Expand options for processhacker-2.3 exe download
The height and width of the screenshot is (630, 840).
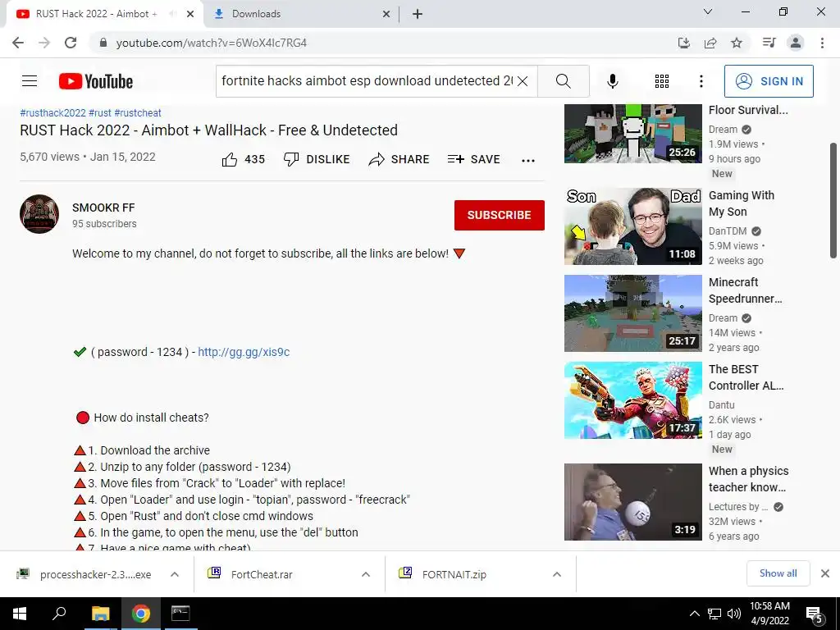tap(175, 574)
